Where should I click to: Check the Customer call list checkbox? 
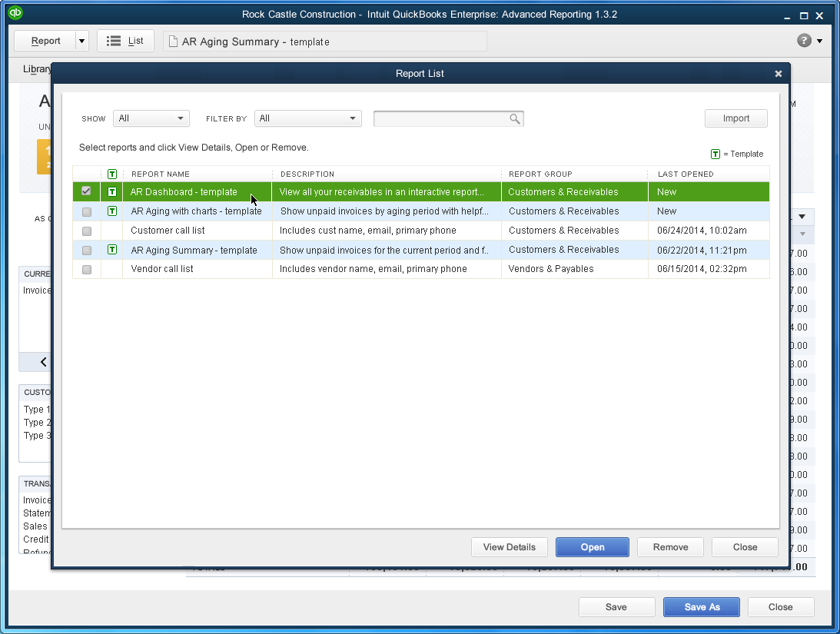87,231
